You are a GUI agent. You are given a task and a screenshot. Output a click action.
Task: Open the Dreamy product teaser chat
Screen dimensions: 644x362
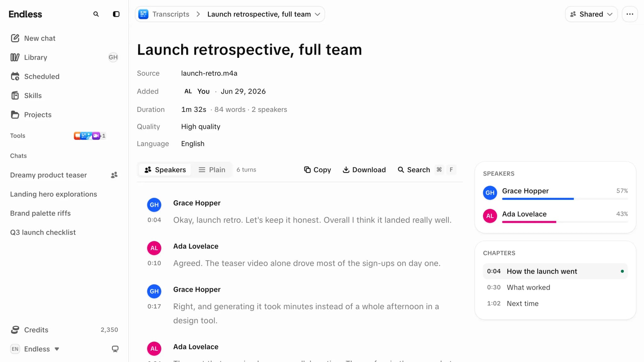pos(48,175)
